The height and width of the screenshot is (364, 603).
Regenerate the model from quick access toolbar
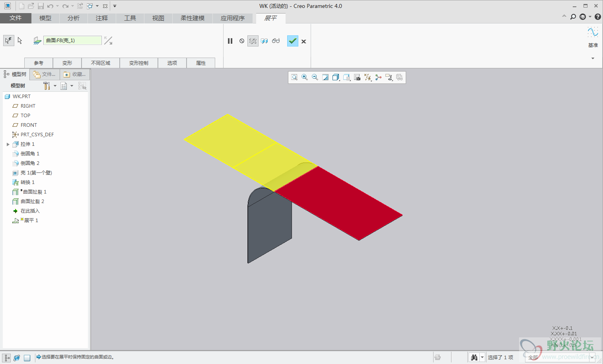(x=80, y=6)
